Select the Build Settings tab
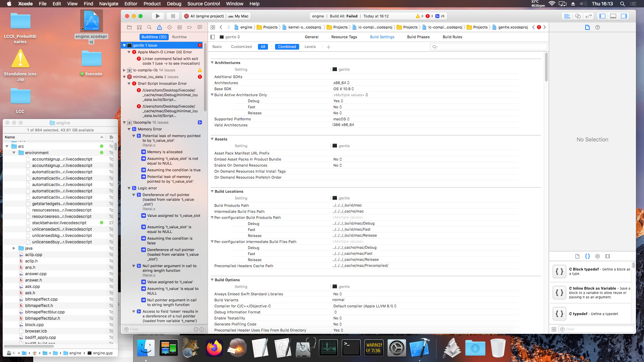 coord(382,37)
